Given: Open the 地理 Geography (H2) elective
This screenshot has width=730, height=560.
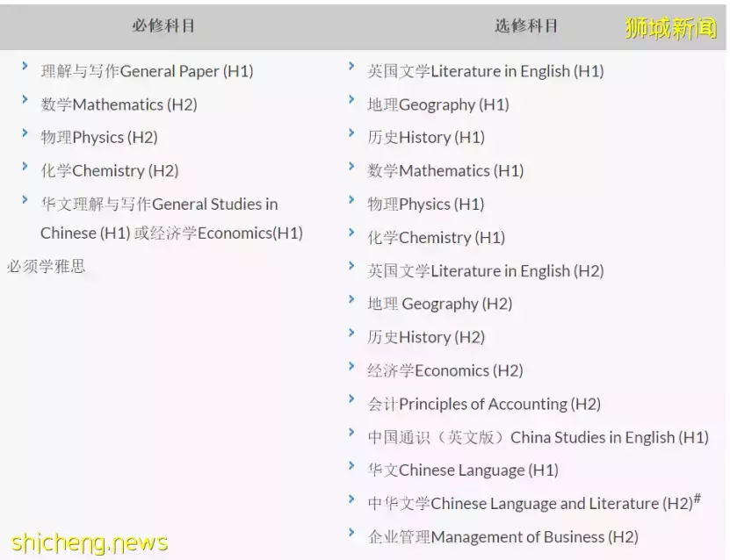Looking at the screenshot, I should [x=439, y=305].
